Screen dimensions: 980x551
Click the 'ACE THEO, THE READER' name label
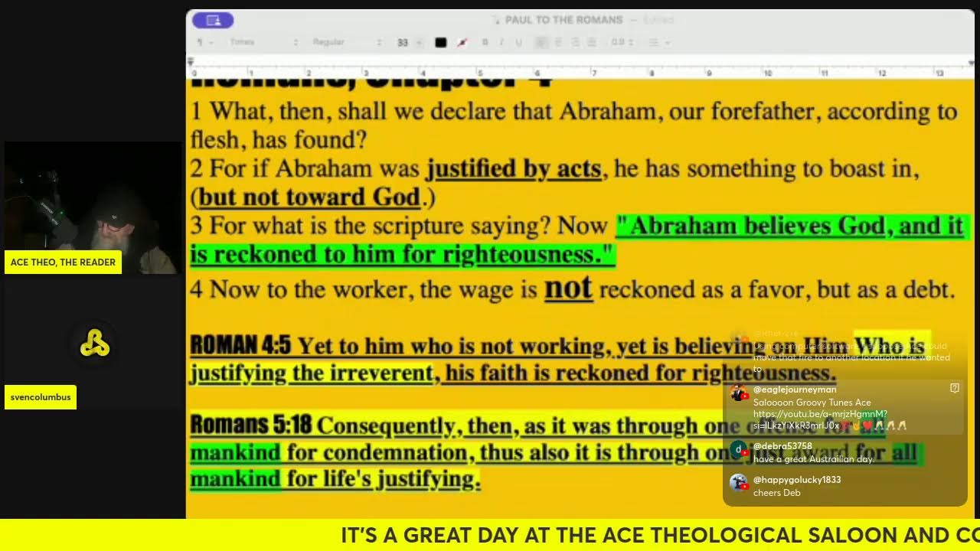pos(63,262)
